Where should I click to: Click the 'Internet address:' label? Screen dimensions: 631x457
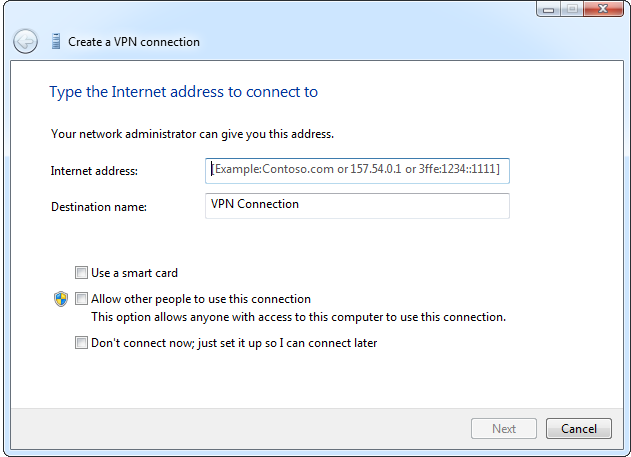(x=94, y=171)
